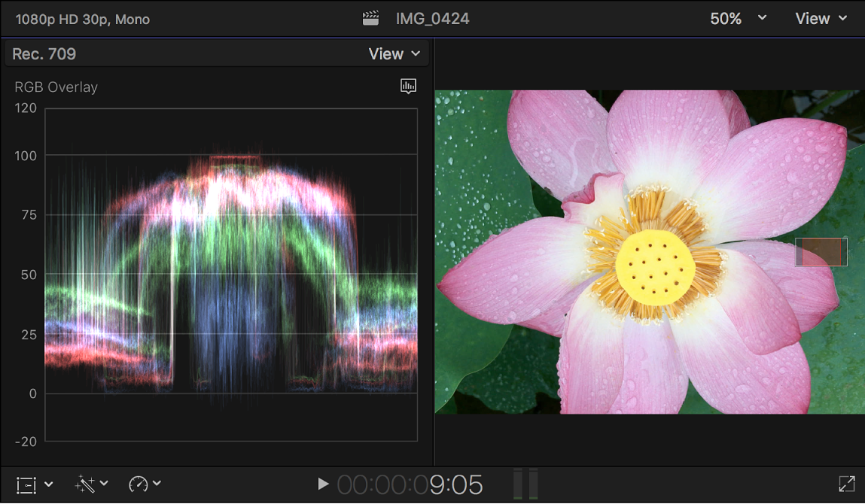
Task: Open the scopes panel View menu
Action: [x=394, y=53]
